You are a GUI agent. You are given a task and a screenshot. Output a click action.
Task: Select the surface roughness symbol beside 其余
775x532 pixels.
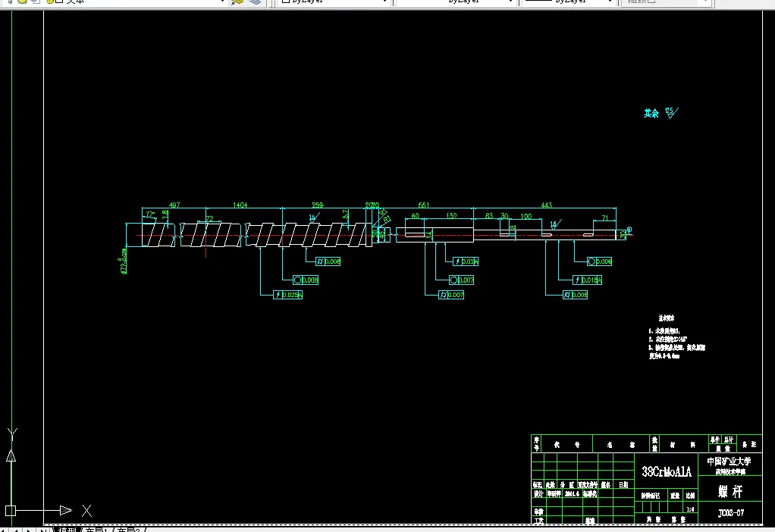pos(672,113)
